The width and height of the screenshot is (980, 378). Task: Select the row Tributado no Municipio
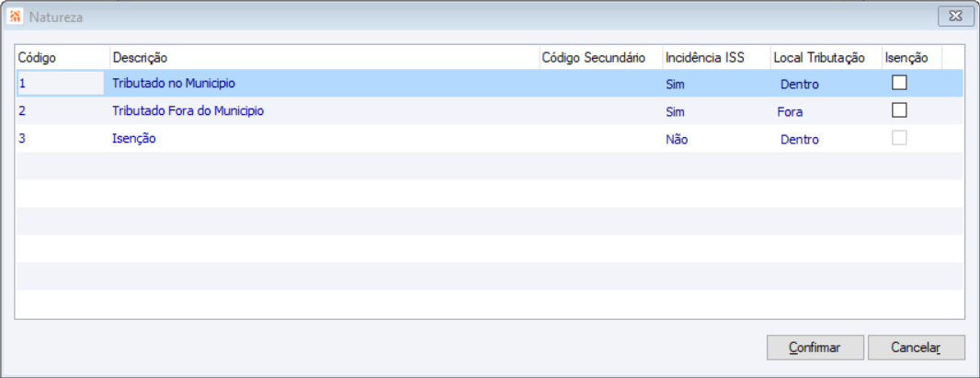pos(174,84)
